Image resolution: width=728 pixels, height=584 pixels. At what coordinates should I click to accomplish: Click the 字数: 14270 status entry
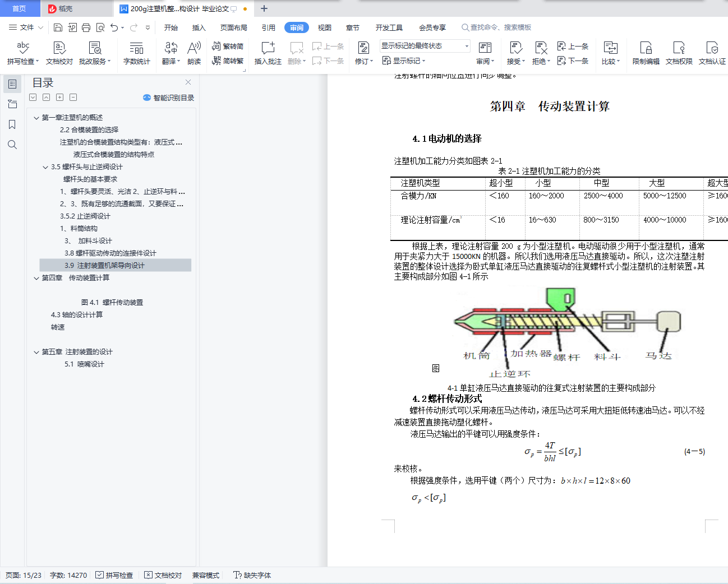[68, 575]
